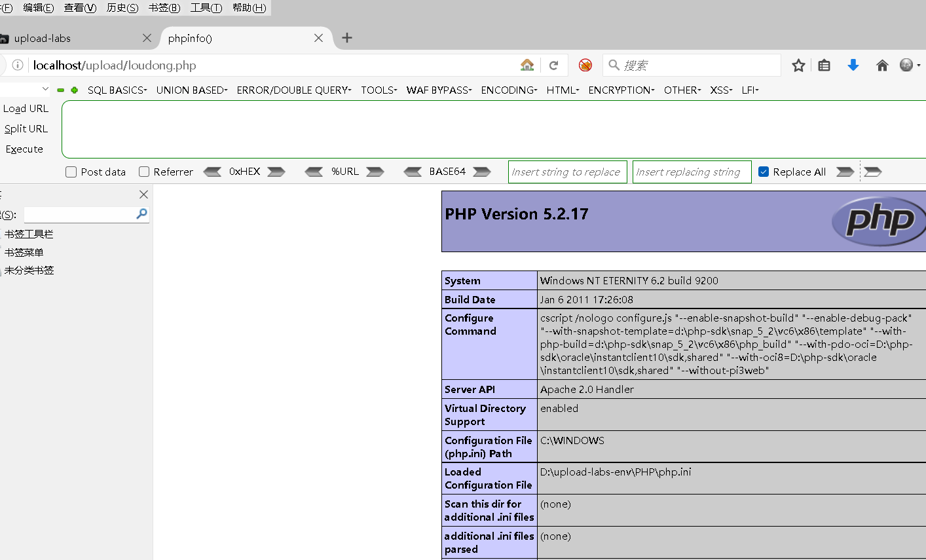Image resolution: width=926 pixels, height=560 pixels.
Task: Click the globe profile icon
Action: (906, 65)
